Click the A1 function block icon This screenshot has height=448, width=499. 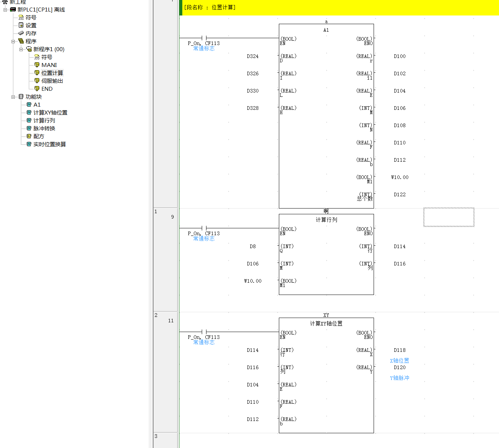click(29, 104)
